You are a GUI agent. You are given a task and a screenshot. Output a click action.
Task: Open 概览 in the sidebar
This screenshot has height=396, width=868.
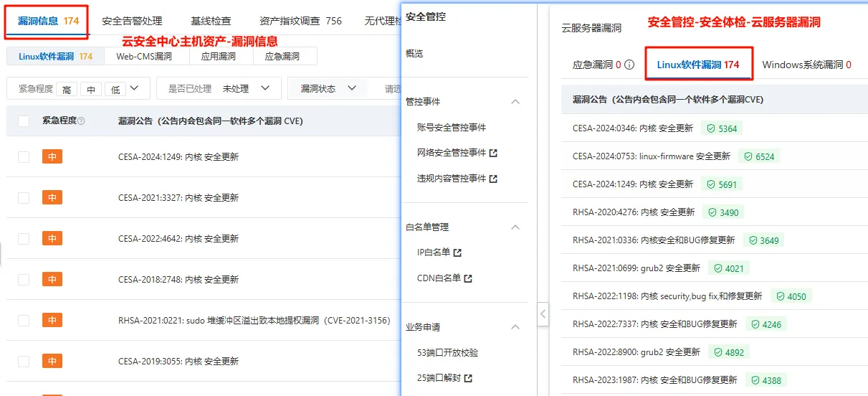coord(414,53)
